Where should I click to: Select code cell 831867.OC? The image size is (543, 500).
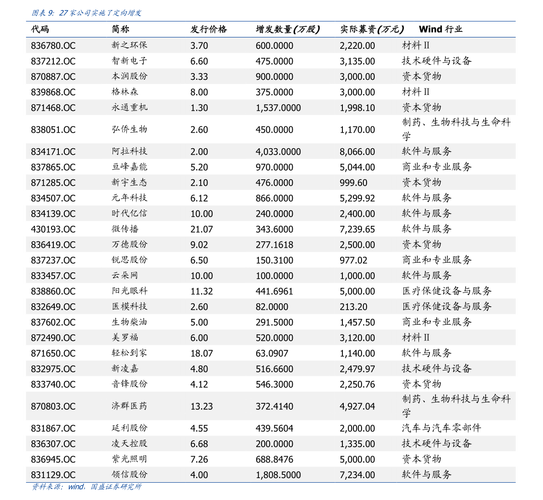(53, 428)
